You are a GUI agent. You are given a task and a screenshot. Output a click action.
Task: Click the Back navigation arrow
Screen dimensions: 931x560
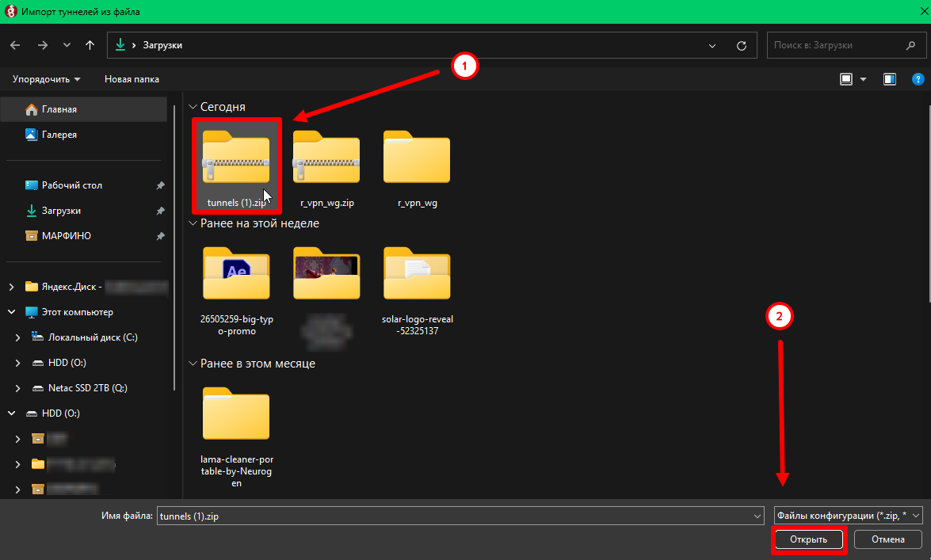click(15, 45)
